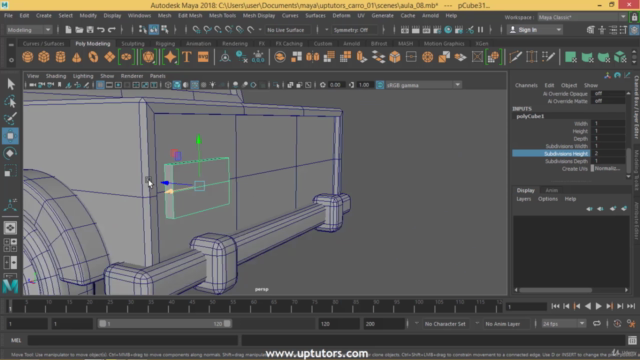This screenshot has width=640, height=360.
Task: Activate the Paint selection tool
Action: [10, 118]
